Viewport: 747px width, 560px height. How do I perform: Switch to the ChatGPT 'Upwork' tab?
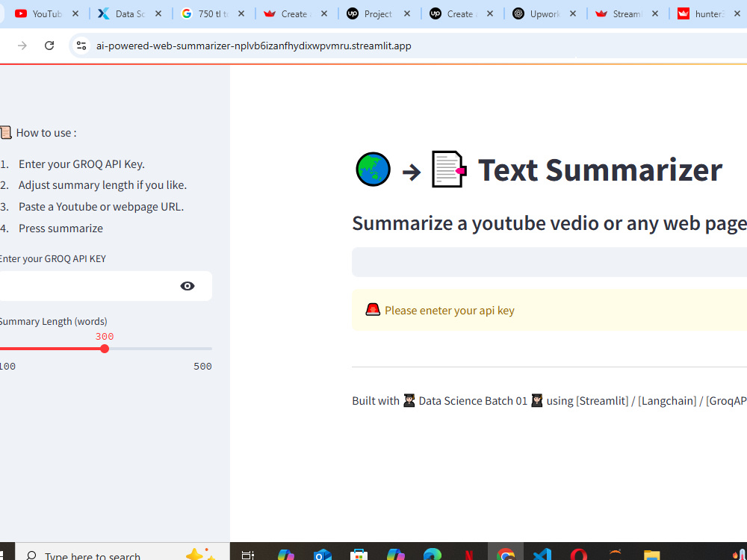[544, 13]
